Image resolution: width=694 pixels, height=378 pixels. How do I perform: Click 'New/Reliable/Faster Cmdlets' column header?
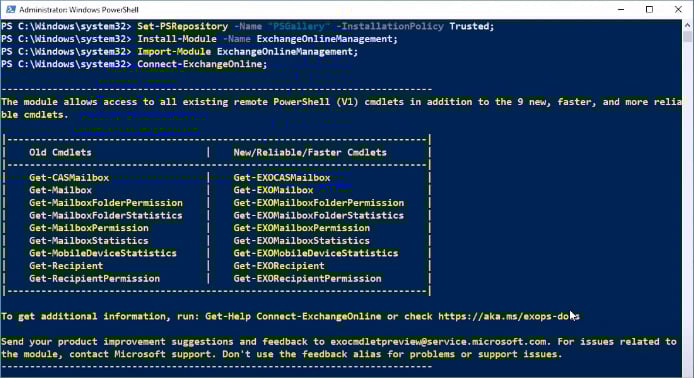point(310,152)
